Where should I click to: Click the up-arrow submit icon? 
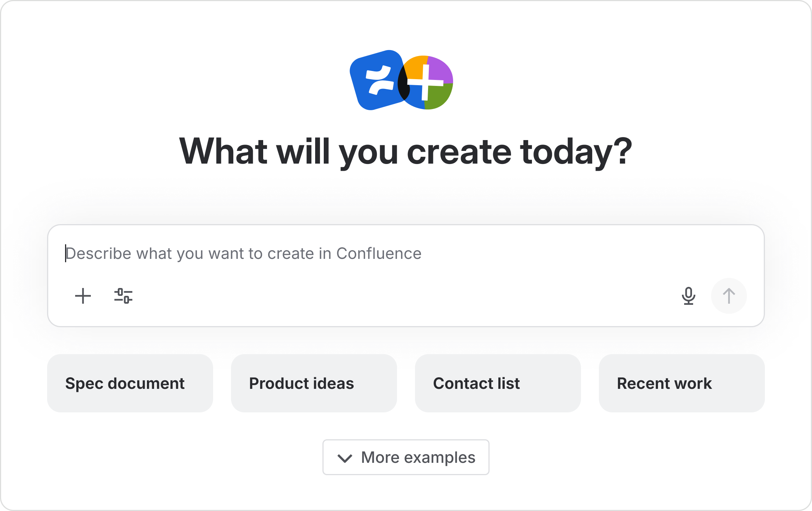click(x=729, y=296)
